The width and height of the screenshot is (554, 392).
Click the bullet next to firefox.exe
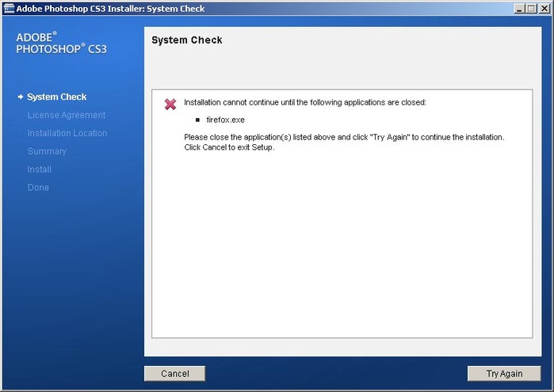point(197,120)
